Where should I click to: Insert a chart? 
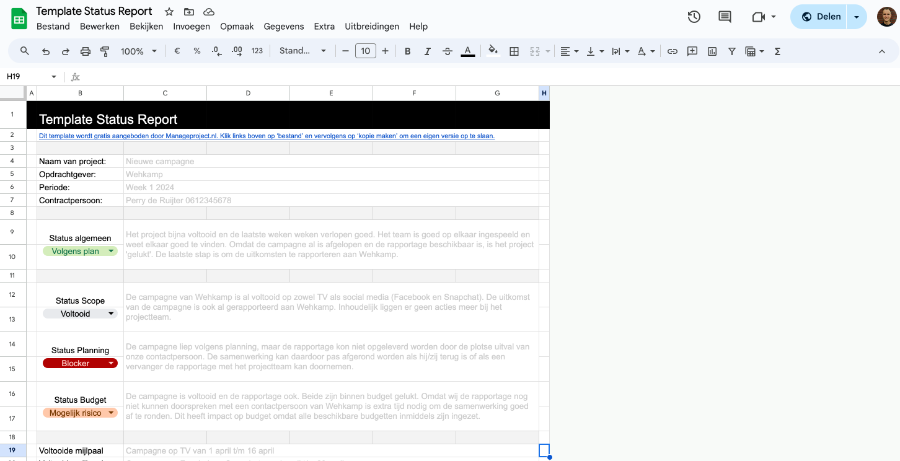point(712,51)
